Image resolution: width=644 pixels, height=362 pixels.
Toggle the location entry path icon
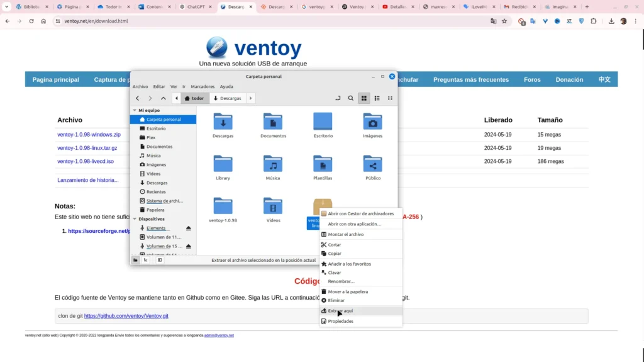(338, 98)
